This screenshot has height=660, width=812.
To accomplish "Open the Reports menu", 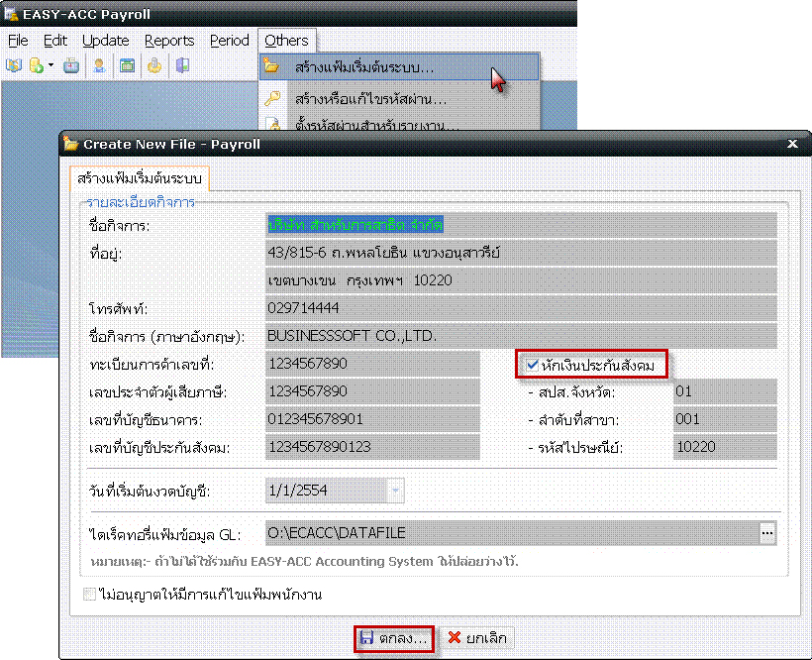I will pos(169,41).
